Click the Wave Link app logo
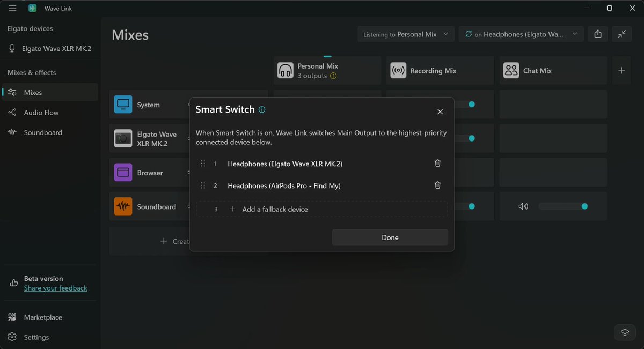The height and width of the screenshot is (349, 644). pyautogui.click(x=33, y=8)
